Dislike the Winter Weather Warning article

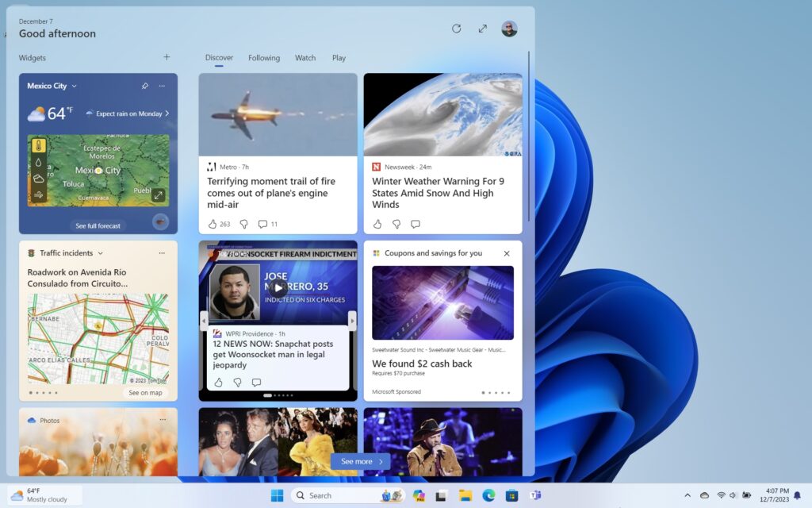396,224
